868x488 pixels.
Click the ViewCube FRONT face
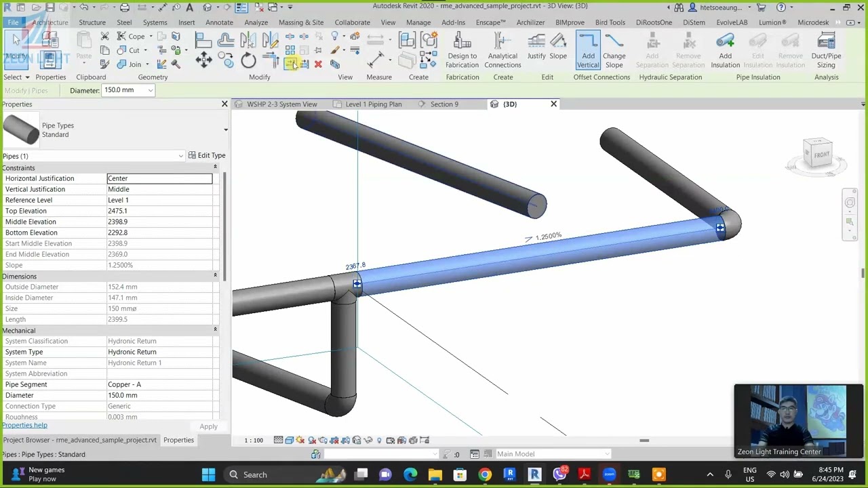(x=821, y=155)
